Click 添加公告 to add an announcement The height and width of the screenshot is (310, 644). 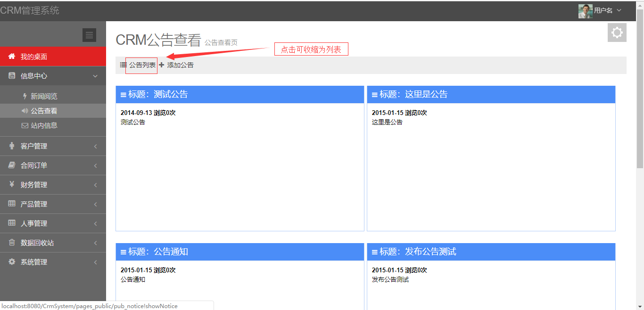pyautogui.click(x=180, y=65)
